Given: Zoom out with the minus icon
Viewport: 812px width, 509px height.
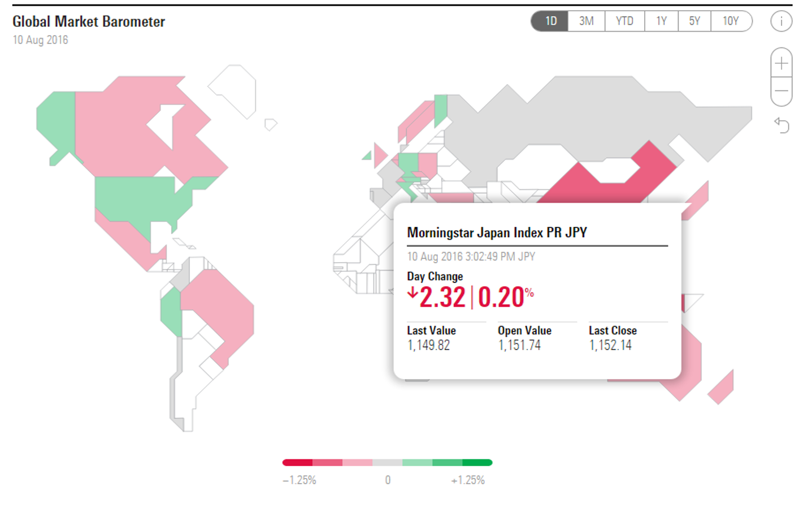Looking at the screenshot, I should 781,92.
